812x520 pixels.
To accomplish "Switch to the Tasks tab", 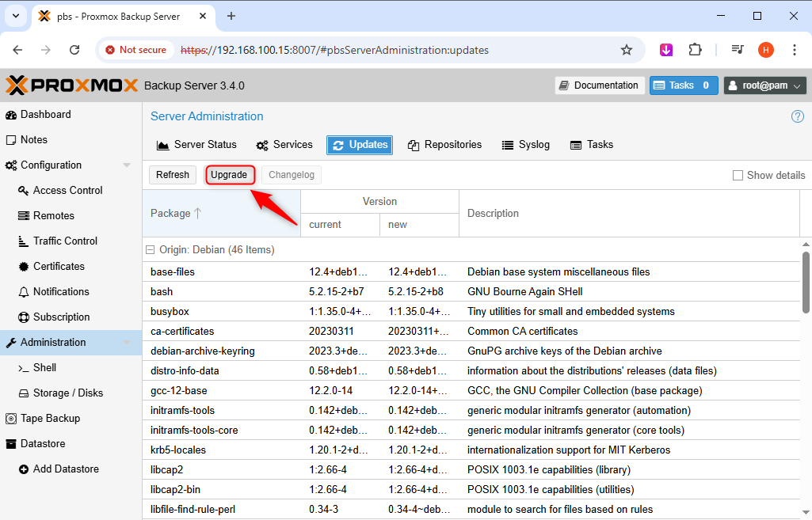I will tap(592, 145).
